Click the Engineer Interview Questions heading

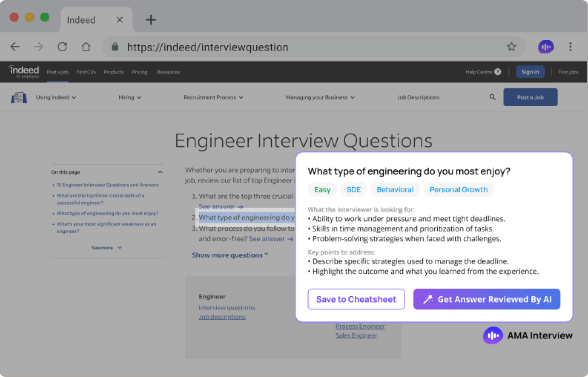[x=304, y=141]
